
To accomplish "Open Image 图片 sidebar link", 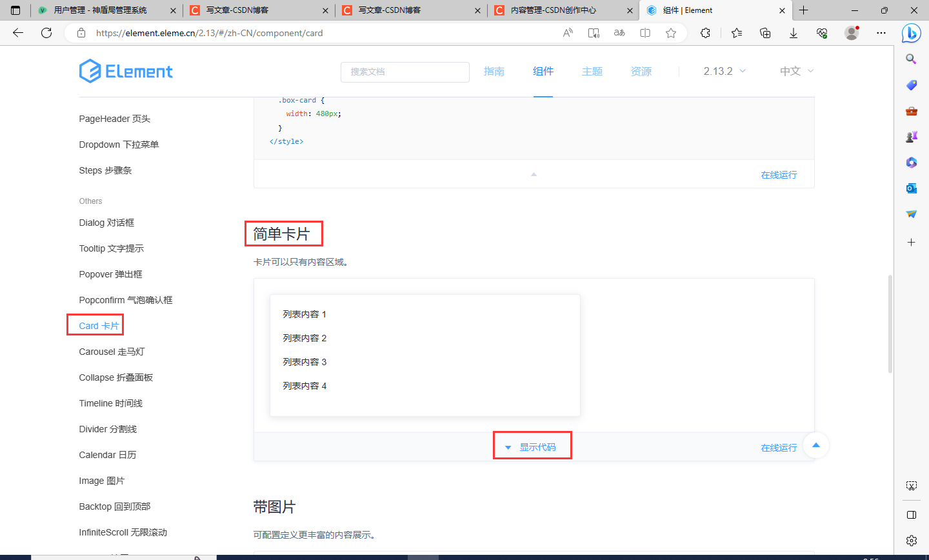I will click(x=102, y=481).
